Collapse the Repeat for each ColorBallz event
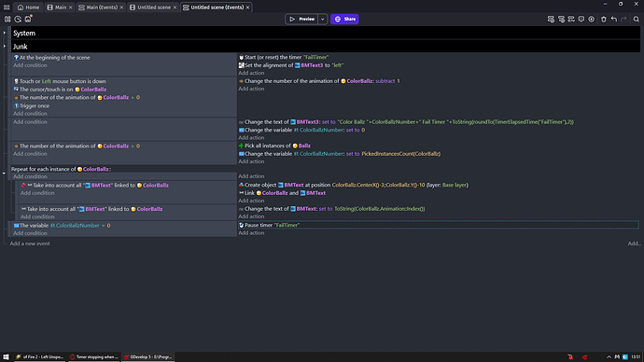This screenshot has width=644, height=362. (x=4, y=174)
